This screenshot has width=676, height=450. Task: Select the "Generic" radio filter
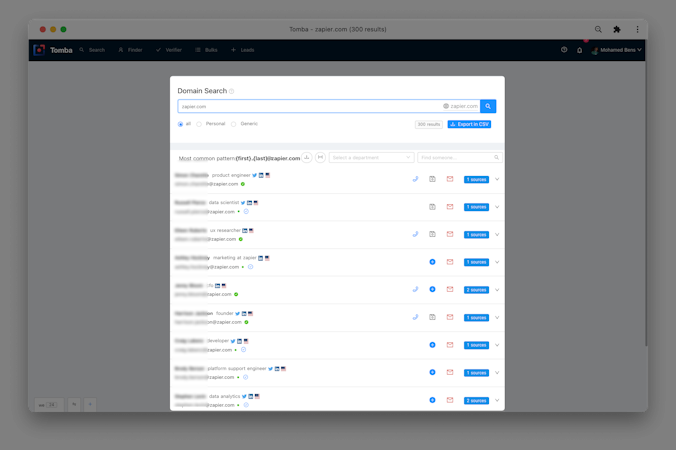point(233,124)
